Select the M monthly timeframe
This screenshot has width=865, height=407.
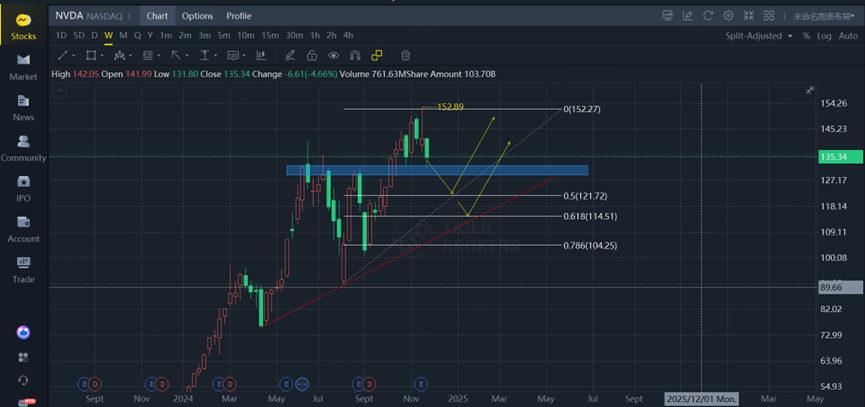(123, 36)
